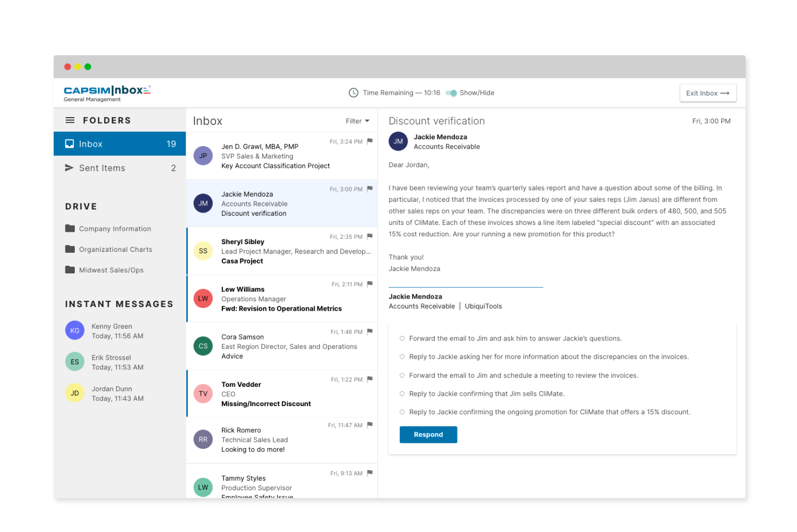797x532 pixels.
Task: Flag the Cora Samson Advice email
Action: 370,332
